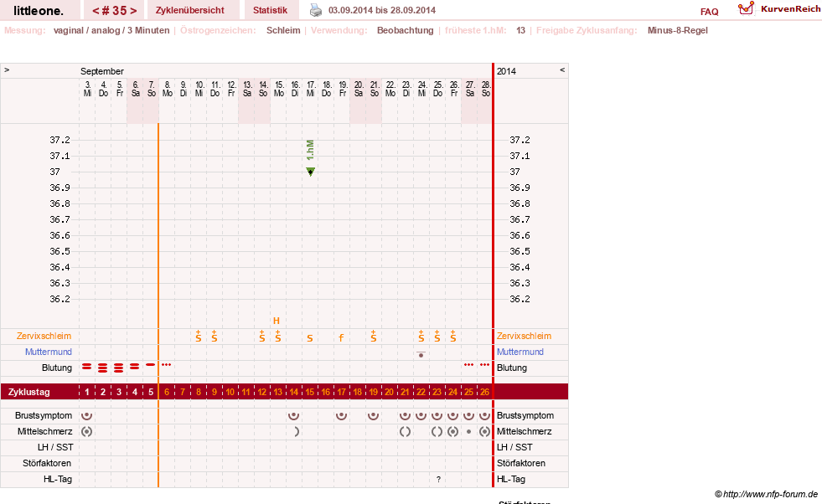
Task: Click the Mittelschmerz bracket on cycle day 14
Action: [296, 432]
